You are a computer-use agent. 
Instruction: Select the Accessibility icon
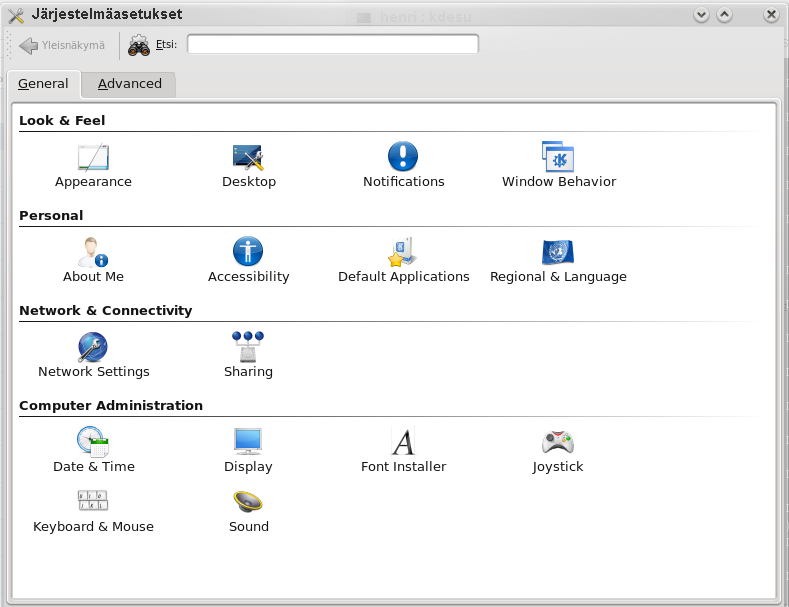tap(248, 253)
